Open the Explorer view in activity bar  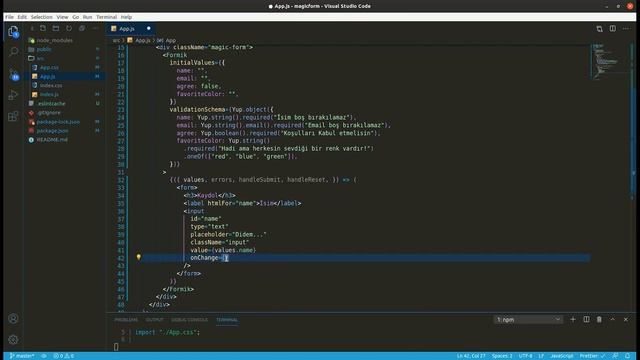(x=13, y=31)
